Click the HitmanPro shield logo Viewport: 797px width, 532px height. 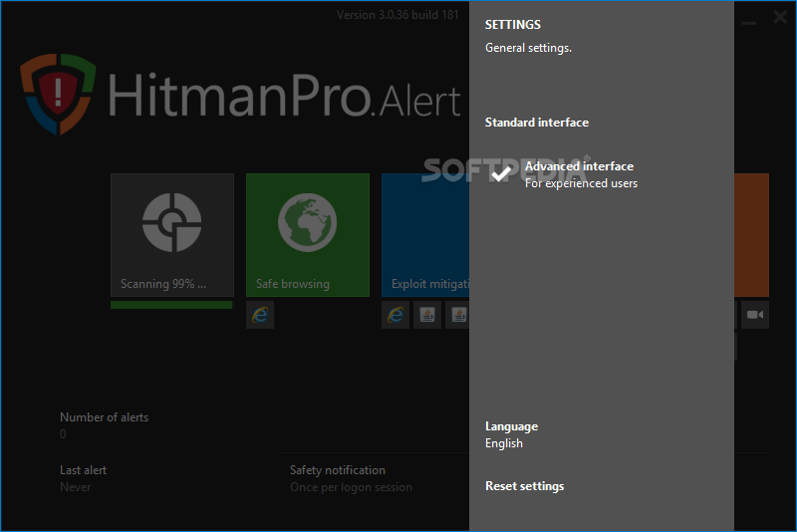(58, 94)
